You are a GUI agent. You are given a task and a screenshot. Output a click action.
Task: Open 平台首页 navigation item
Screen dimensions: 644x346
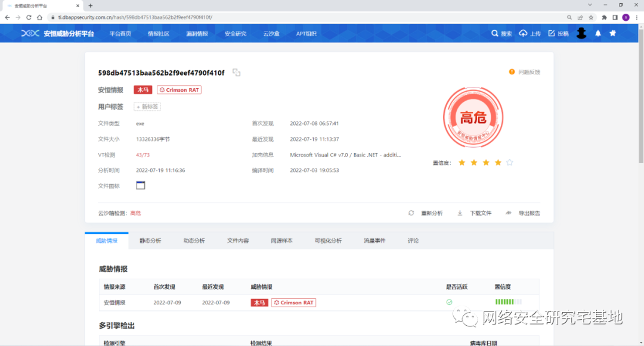[120, 33]
